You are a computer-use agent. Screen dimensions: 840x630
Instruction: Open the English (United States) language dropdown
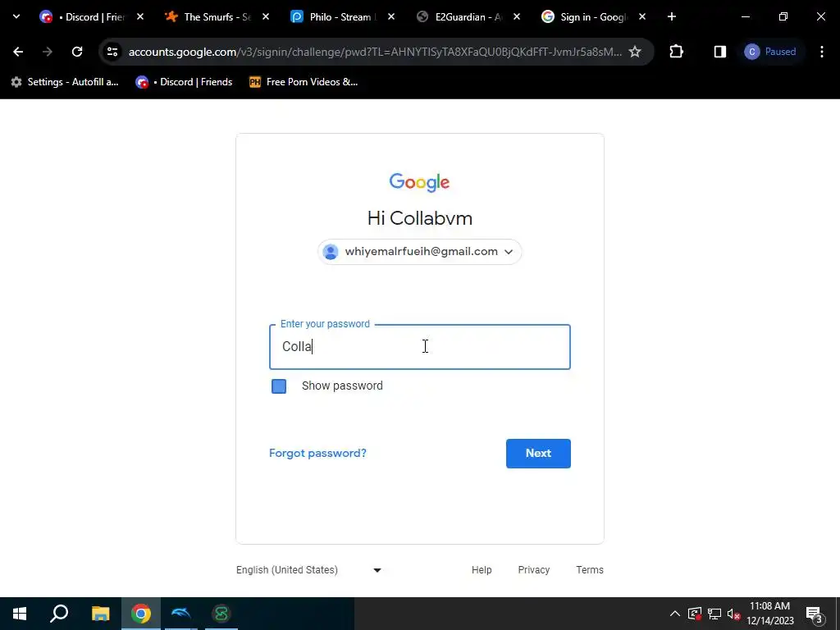pos(308,570)
